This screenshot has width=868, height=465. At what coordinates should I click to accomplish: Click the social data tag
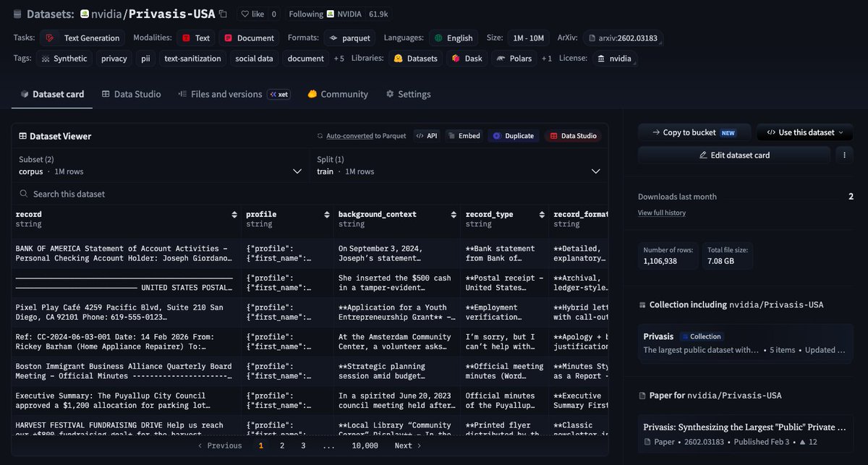pyautogui.click(x=254, y=59)
